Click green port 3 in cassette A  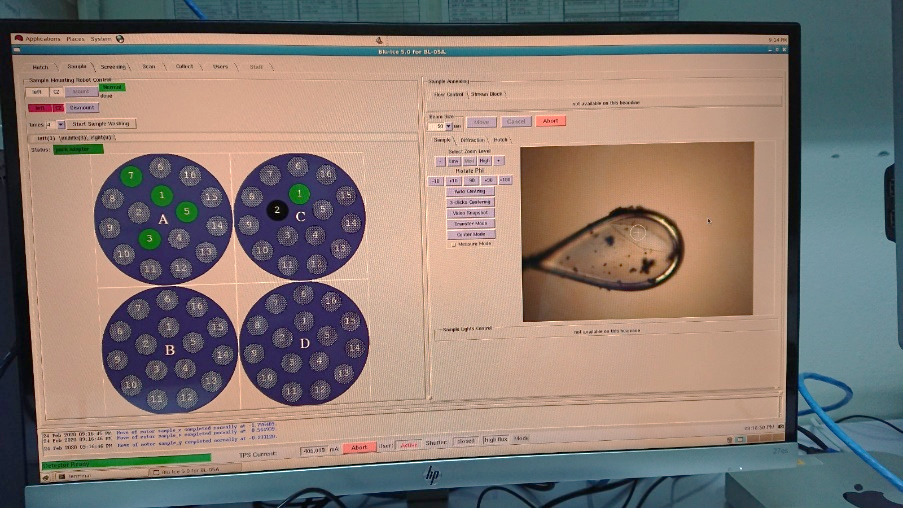(x=148, y=238)
